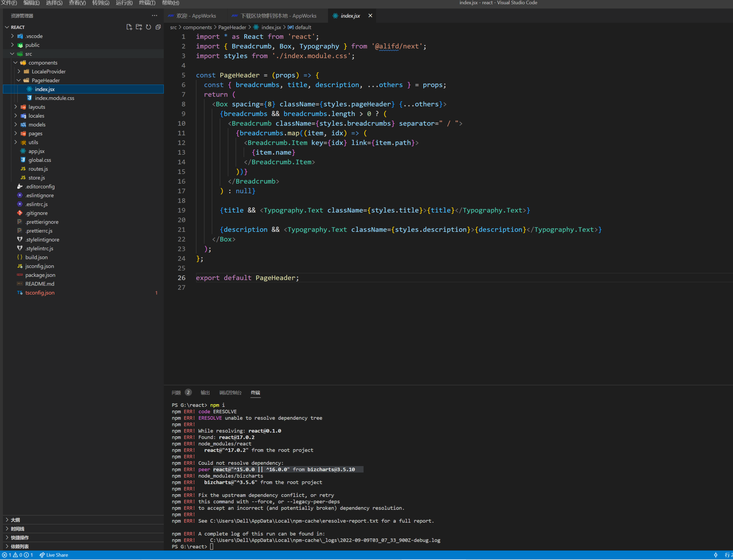Switch to the 问题 panel tab
The width and height of the screenshot is (733, 560).
click(x=176, y=392)
